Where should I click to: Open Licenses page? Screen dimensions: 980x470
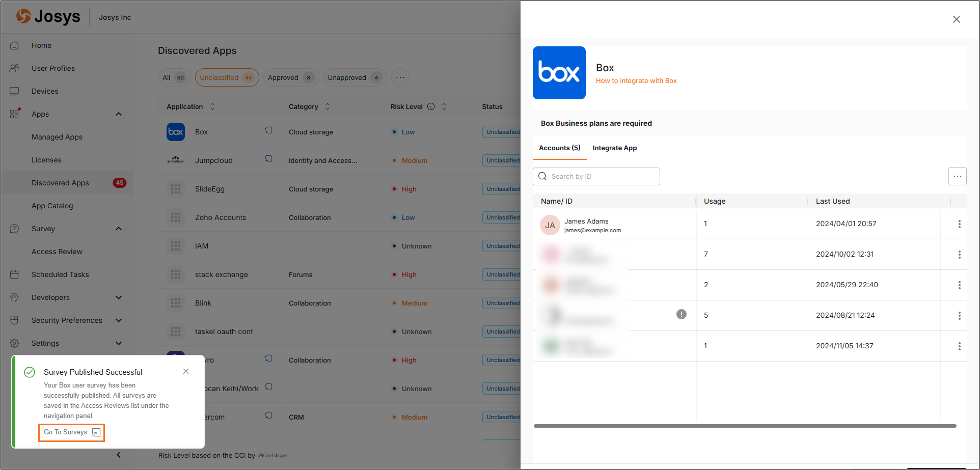[x=46, y=160]
